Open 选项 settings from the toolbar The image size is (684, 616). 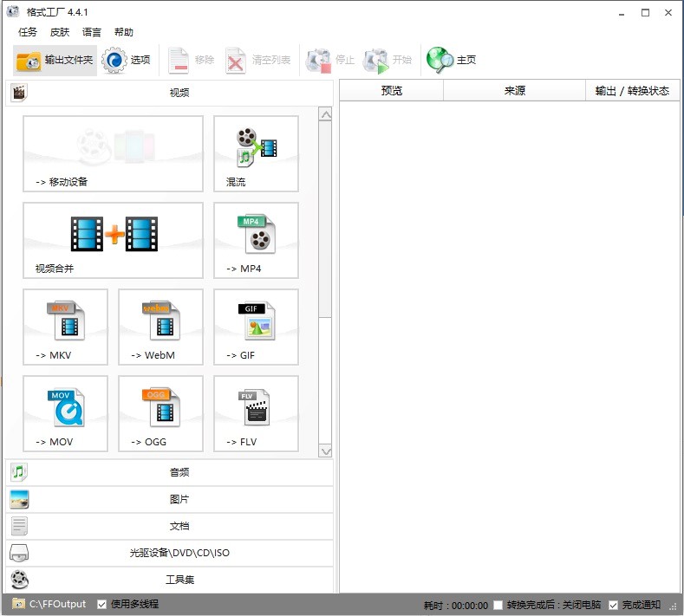[127, 60]
